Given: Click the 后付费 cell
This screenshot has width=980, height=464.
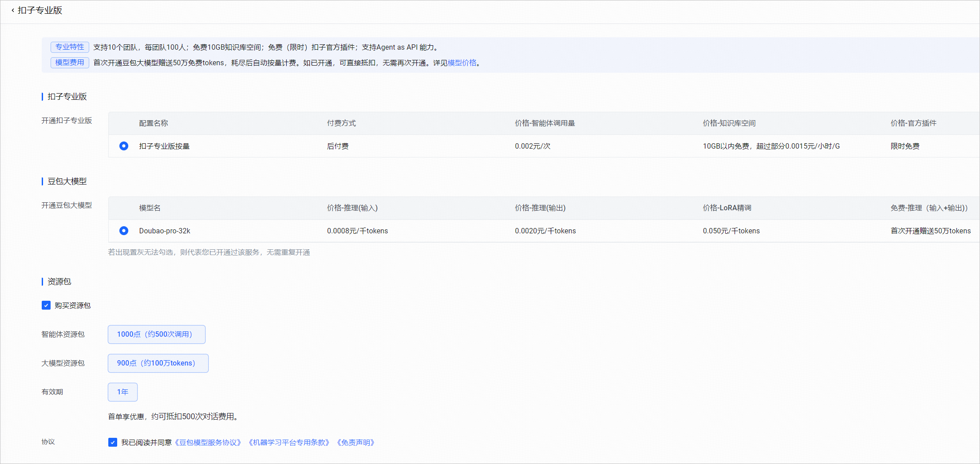Looking at the screenshot, I should point(338,146).
